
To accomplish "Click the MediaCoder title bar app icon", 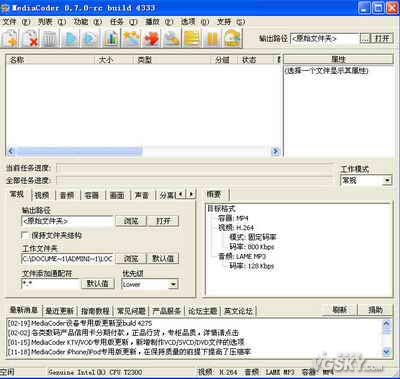I will click(x=5, y=8).
